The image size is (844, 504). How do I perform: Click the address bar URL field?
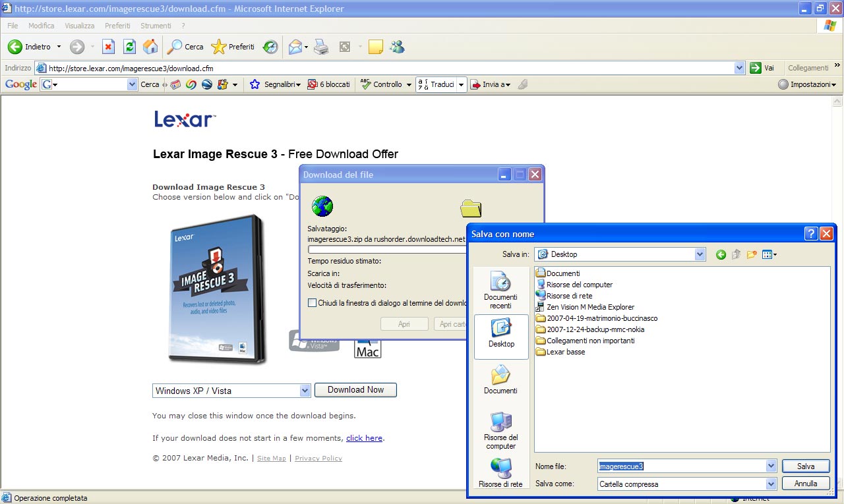click(389, 68)
